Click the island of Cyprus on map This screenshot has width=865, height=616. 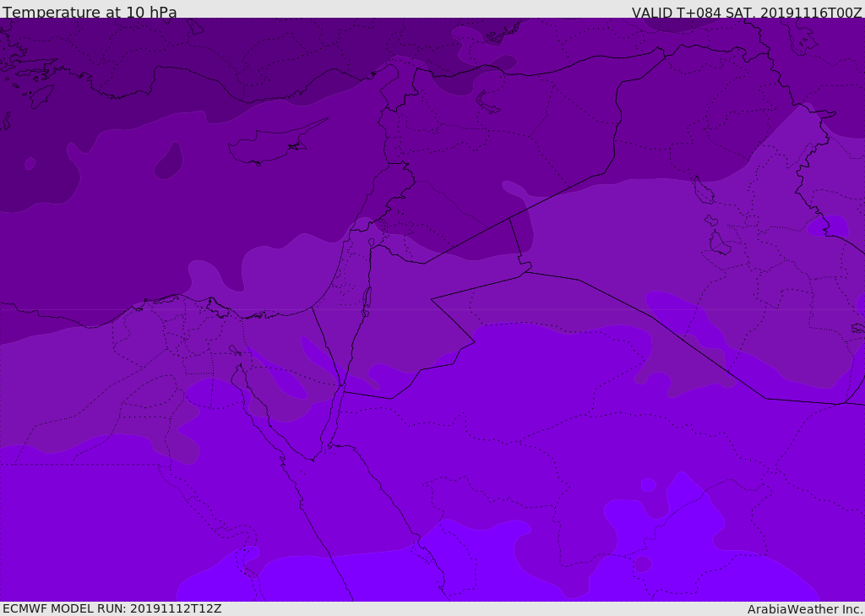pos(276,143)
